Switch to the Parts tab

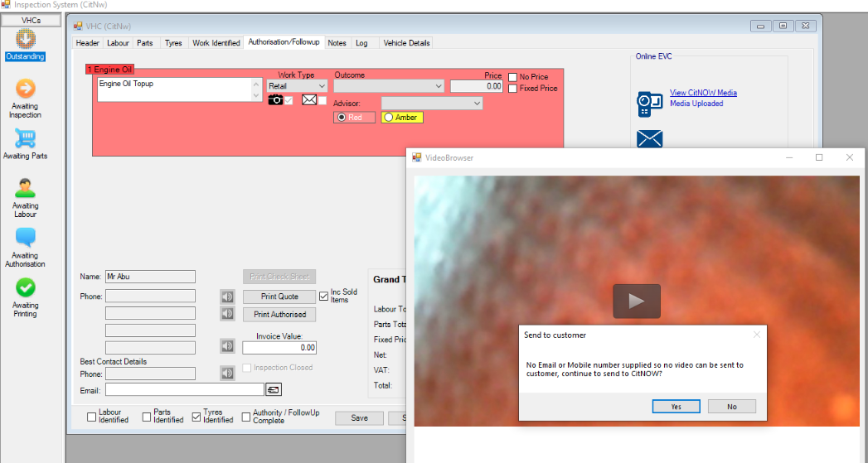tap(145, 42)
